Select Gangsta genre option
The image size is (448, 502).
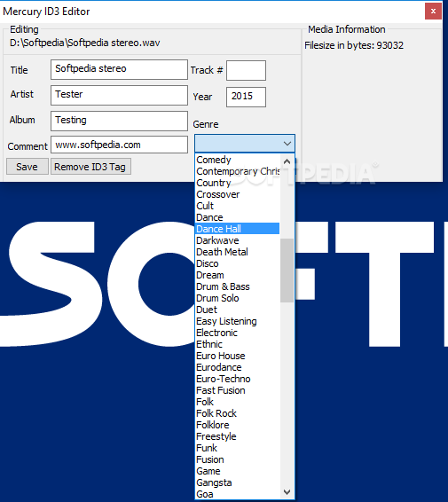pyautogui.click(x=238, y=482)
